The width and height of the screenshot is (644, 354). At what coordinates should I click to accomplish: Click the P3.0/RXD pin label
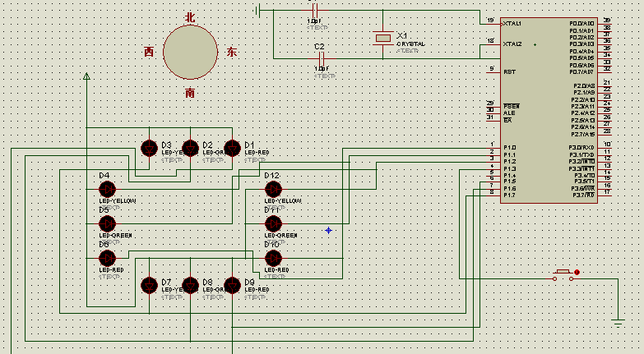[581, 148]
